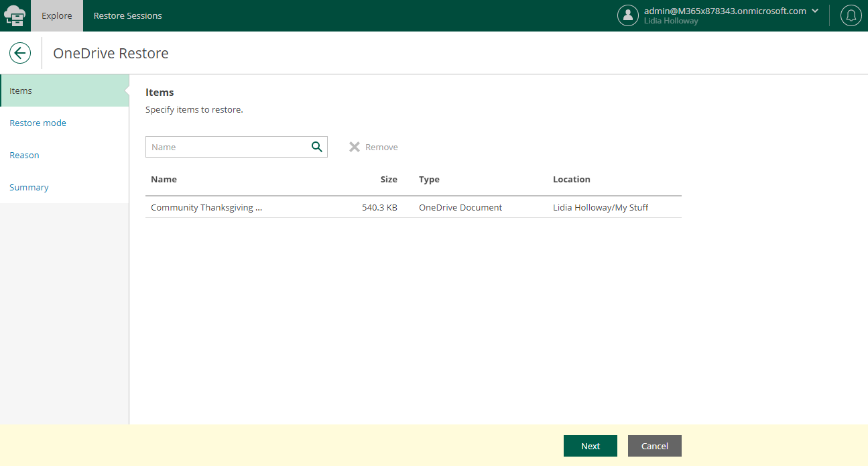The image size is (868, 466).
Task: Expand the admin@M365x878343.onmicrosoft.com menu chevron
Action: coord(815,11)
